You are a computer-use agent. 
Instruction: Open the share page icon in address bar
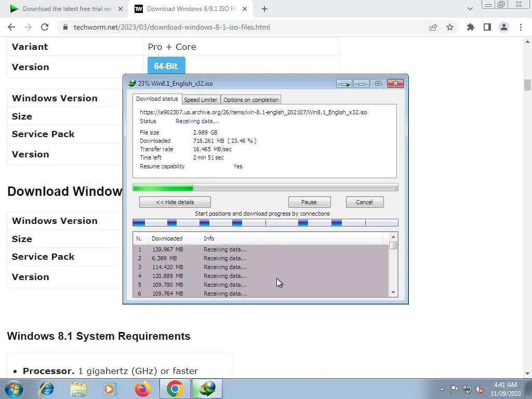(433, 27)
